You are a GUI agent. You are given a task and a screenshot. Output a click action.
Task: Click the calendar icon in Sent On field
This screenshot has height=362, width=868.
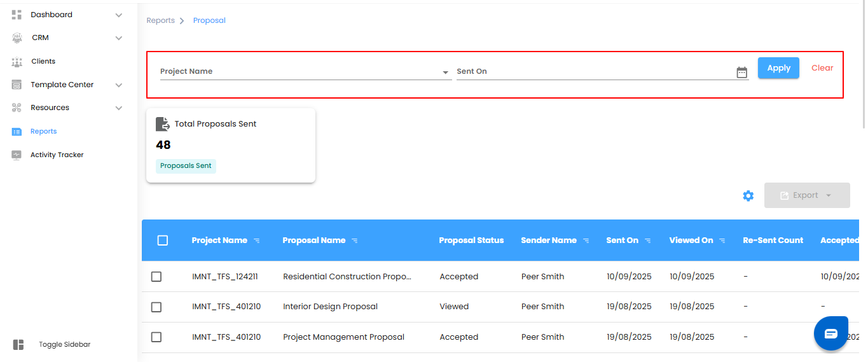coord(741,73)
